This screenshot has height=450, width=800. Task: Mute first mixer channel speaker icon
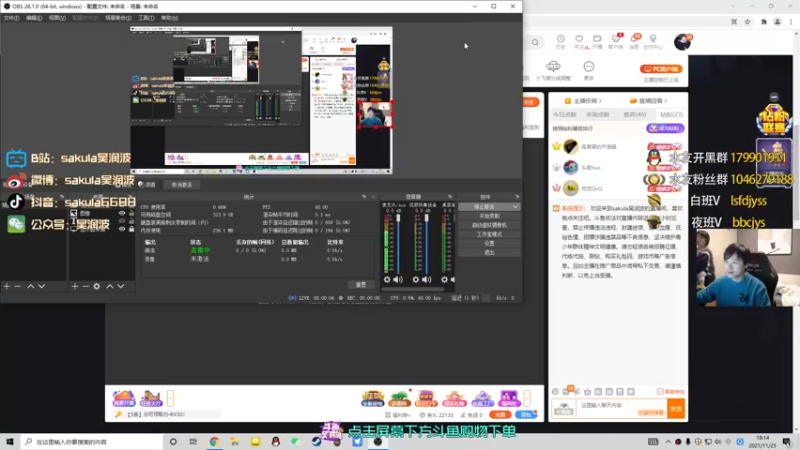(398, 280)
